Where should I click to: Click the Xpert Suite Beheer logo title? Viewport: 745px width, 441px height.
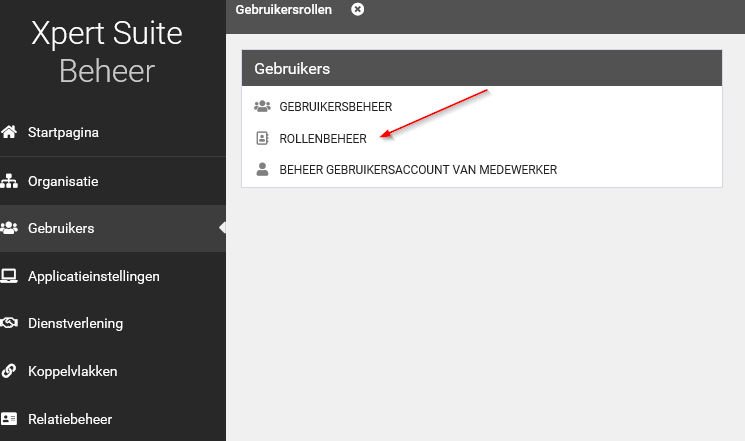pos(107,52)
